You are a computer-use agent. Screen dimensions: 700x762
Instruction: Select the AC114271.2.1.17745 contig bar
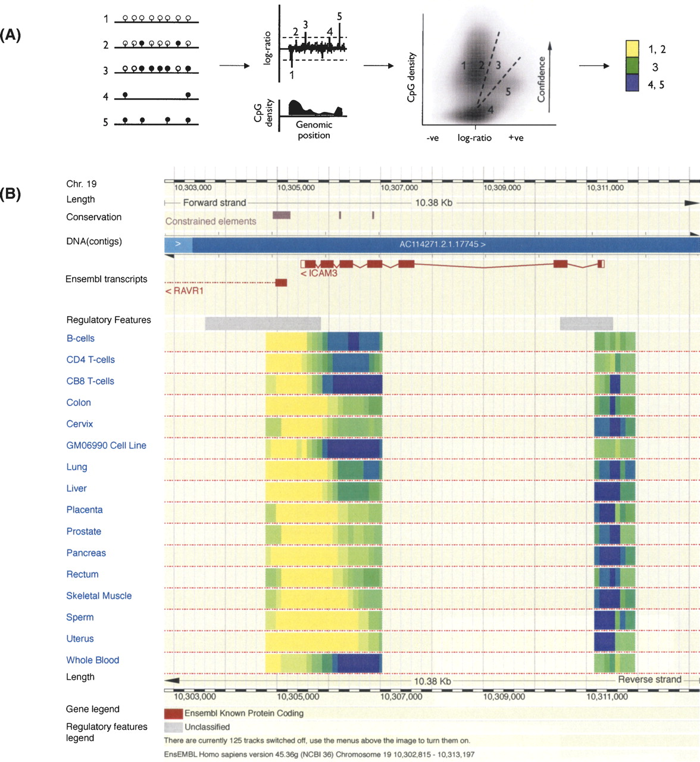point(442,244)
